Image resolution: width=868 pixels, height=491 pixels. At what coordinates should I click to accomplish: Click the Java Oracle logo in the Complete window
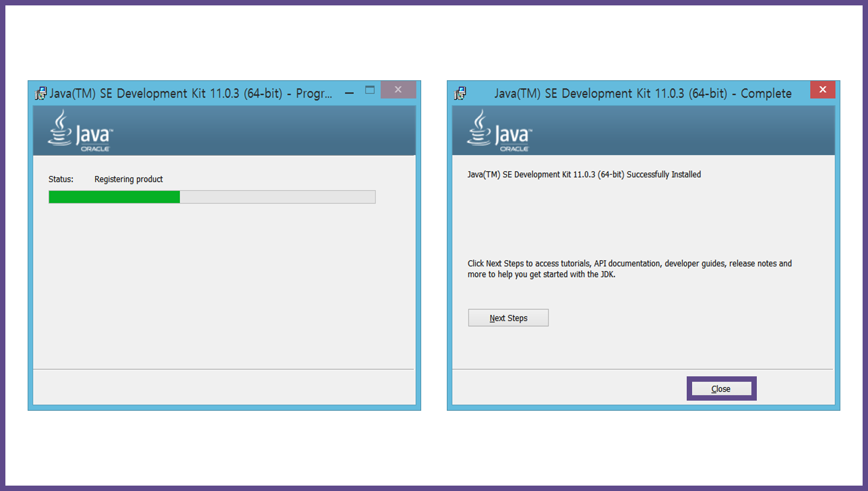tap(499, 131)
